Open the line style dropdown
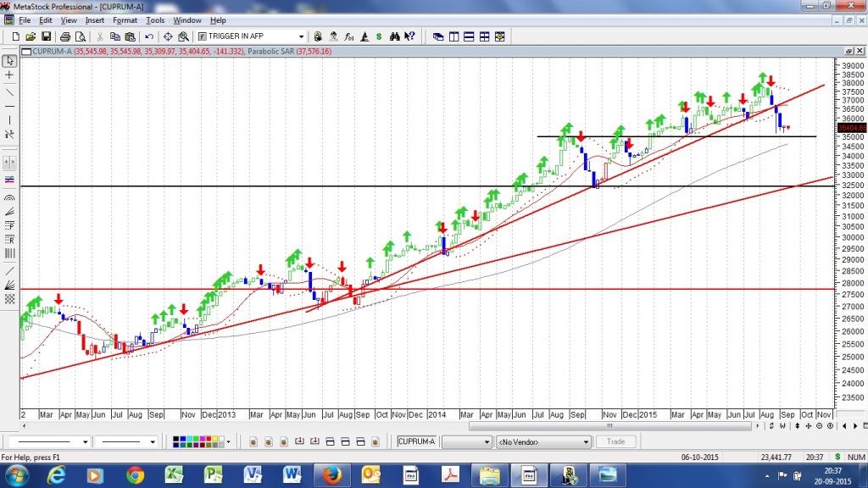 85,441
